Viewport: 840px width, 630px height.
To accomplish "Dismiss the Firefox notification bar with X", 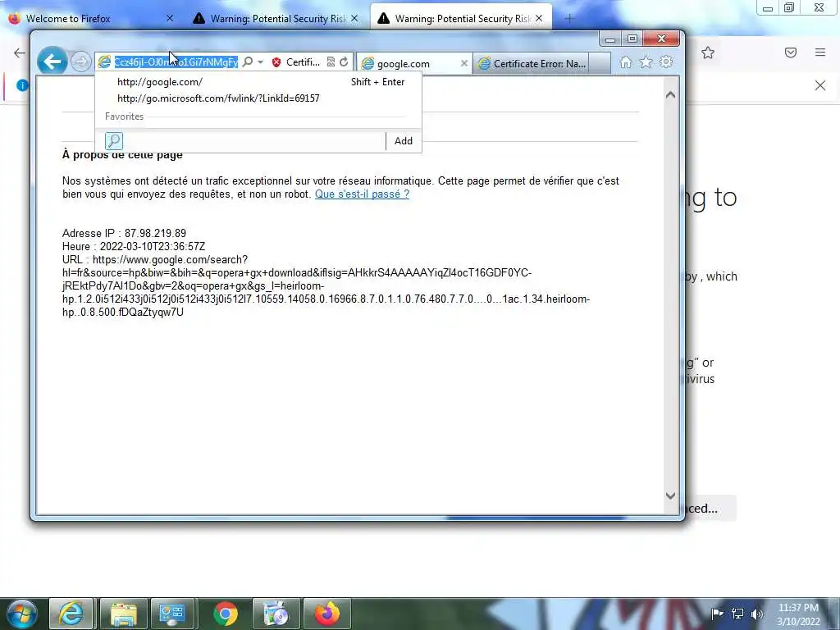I will [x=820, y=85].
